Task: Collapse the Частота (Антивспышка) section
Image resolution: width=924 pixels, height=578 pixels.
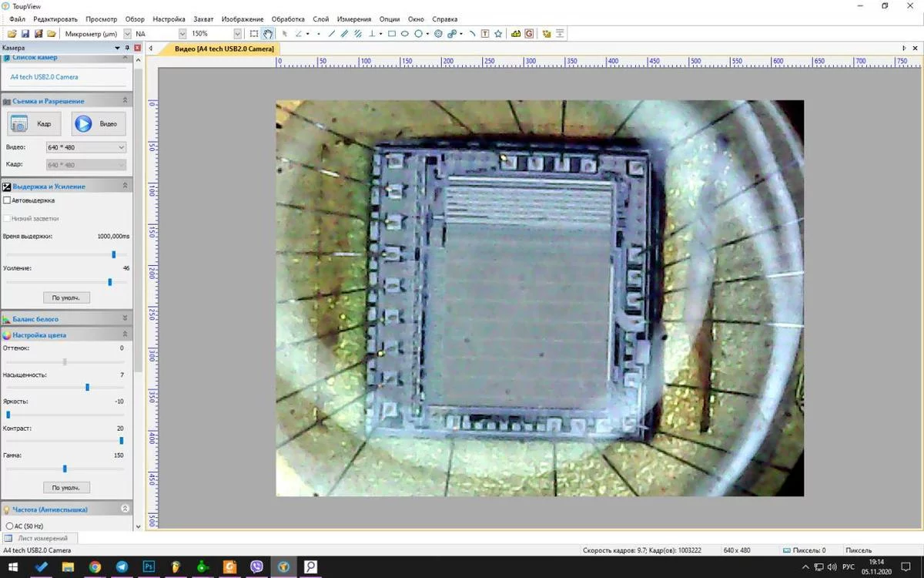Action: 125,509
